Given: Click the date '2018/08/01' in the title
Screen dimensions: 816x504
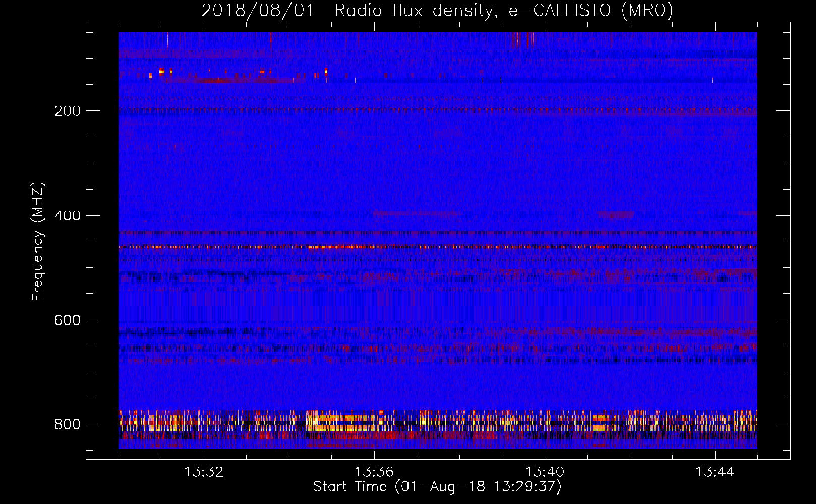Looking at the screenshot, I should pyautogui.click(x=257, y=10).
